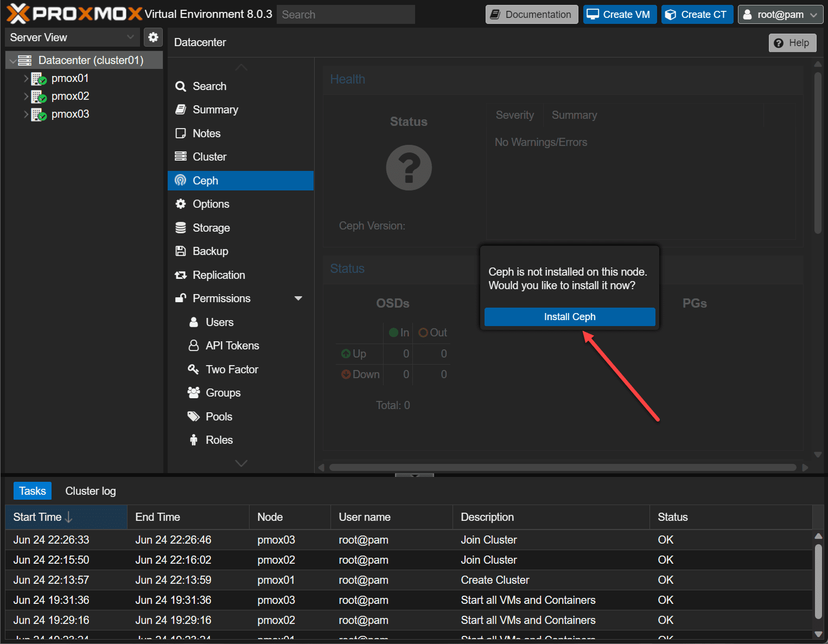
Task: Open the Two Factor settings icon
Action: (193, 369)
